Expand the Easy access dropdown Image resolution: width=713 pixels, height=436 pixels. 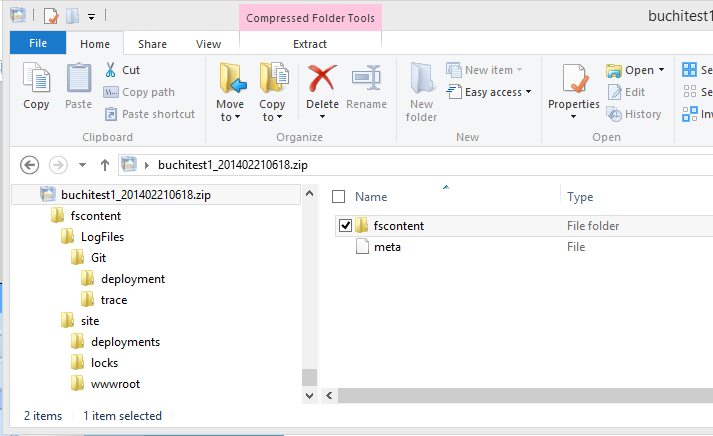point(528,92)
